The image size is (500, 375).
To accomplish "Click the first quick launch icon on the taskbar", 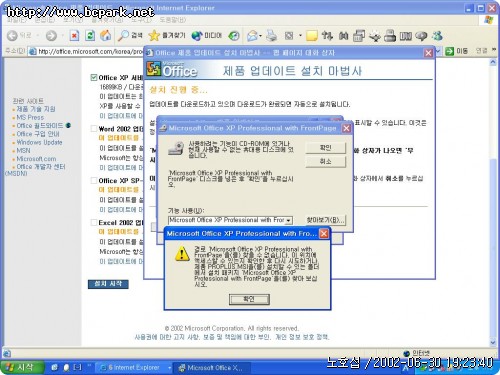I will [x=54, y=367].
